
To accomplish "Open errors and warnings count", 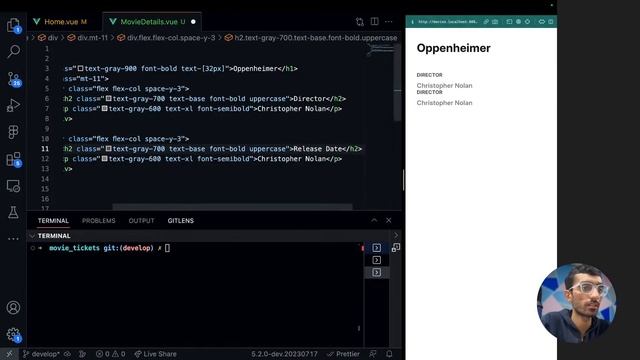I will point(110,354).
